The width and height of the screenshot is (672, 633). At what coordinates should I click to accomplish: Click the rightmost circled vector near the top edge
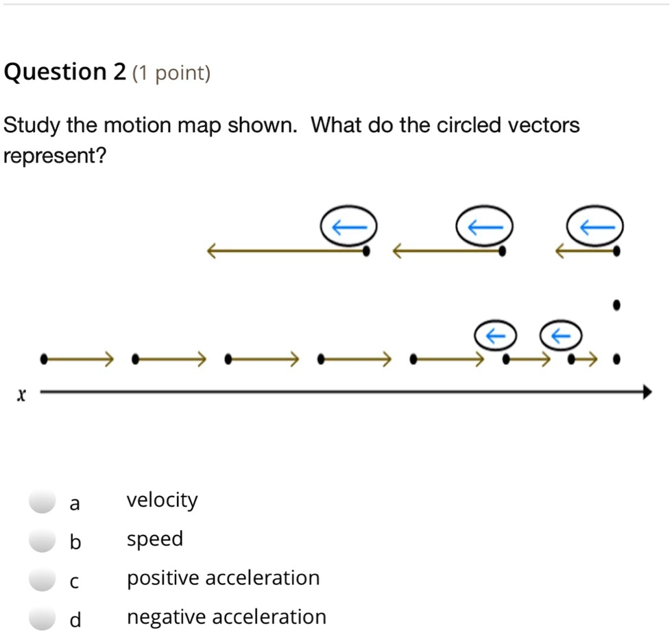click(x=595, y=225)
